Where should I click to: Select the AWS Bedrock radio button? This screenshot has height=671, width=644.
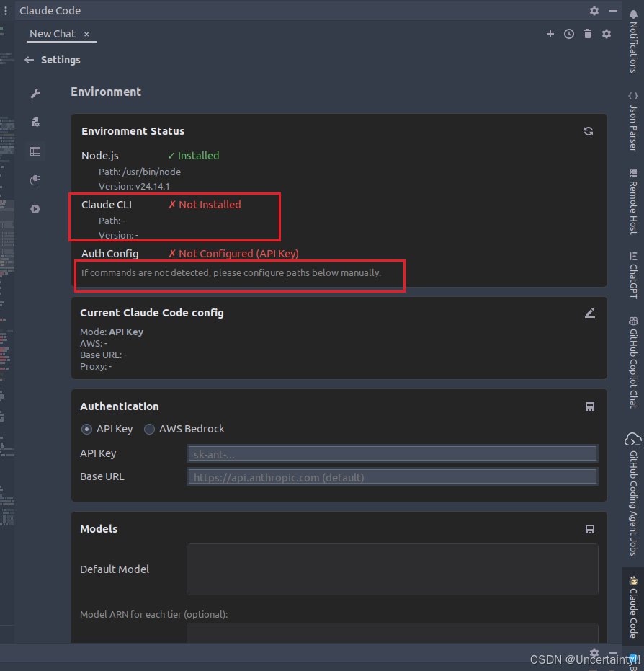(x=149, y=430)
